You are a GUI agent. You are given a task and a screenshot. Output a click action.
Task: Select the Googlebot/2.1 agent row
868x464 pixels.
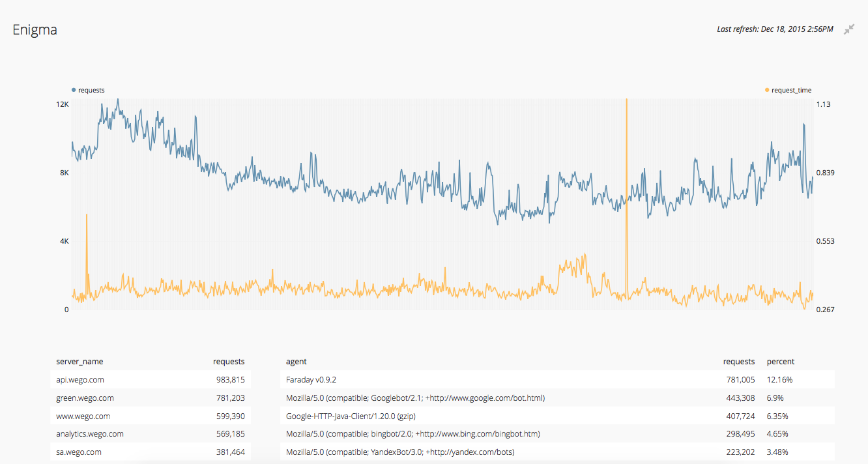tap(557, 398)
